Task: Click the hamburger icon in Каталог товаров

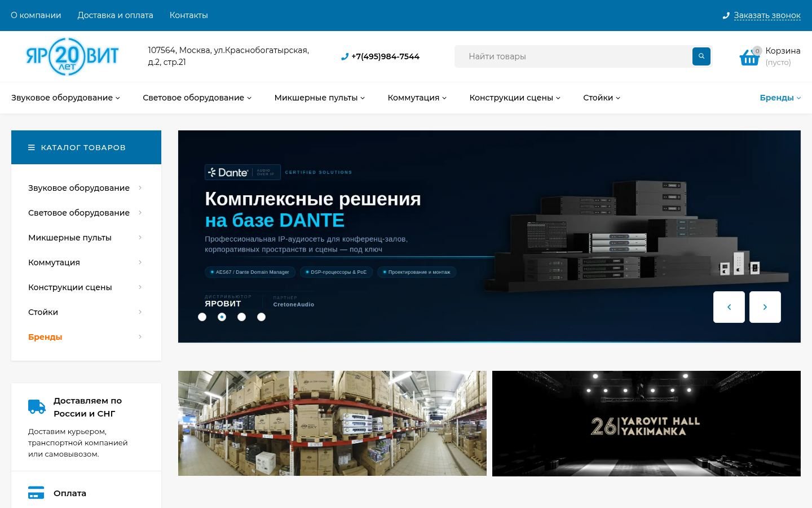Action: point(32,147)
